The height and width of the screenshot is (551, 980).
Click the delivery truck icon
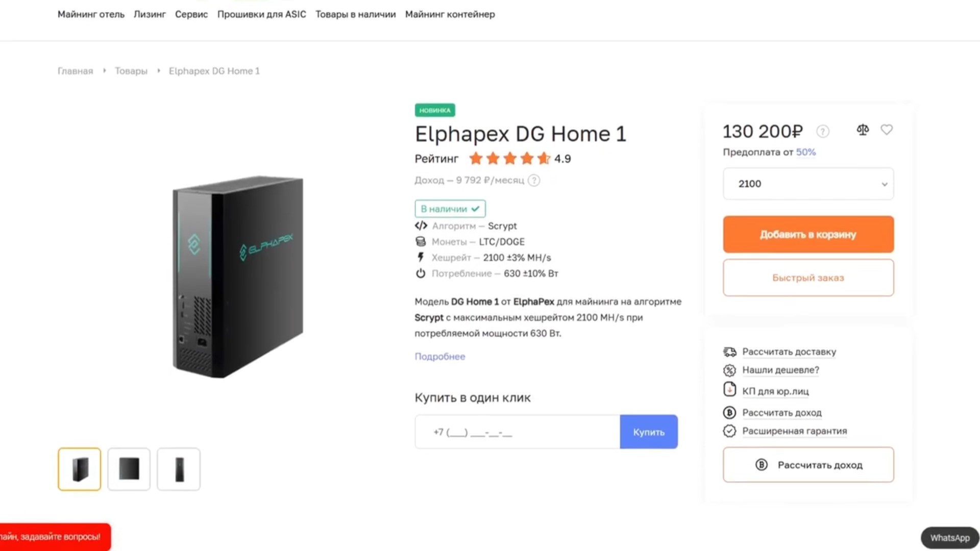[729, 352]
